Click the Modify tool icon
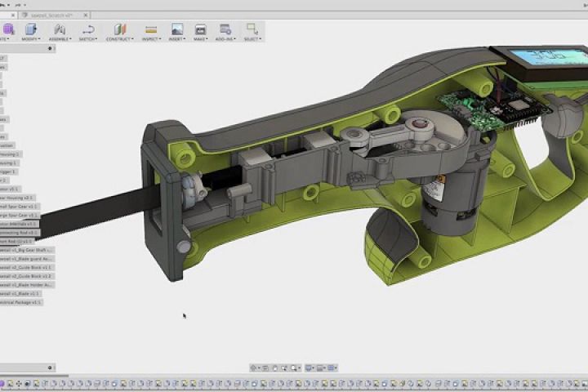The image size is (588, 392). [x=30, y=29]
